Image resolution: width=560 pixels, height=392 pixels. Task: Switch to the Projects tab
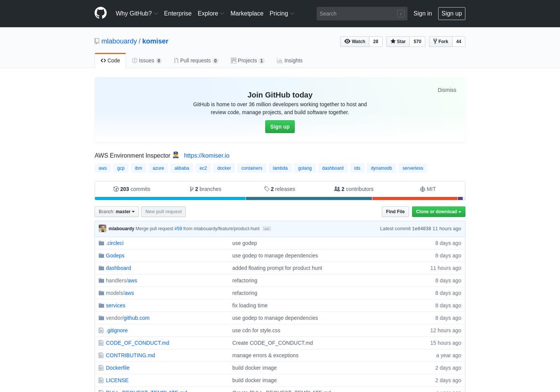[x=247, y=61]
